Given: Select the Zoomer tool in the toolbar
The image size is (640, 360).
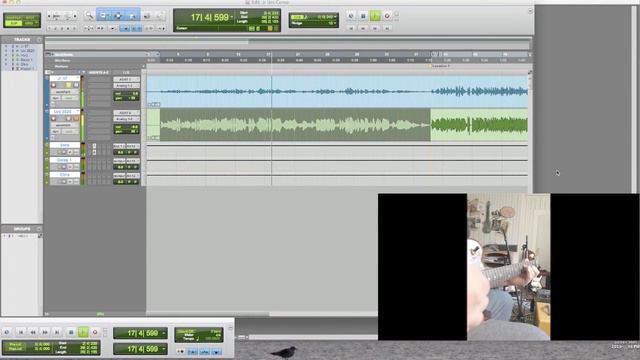Looking at the screenshot, I should pyautogui.click(x=89, y=16).
